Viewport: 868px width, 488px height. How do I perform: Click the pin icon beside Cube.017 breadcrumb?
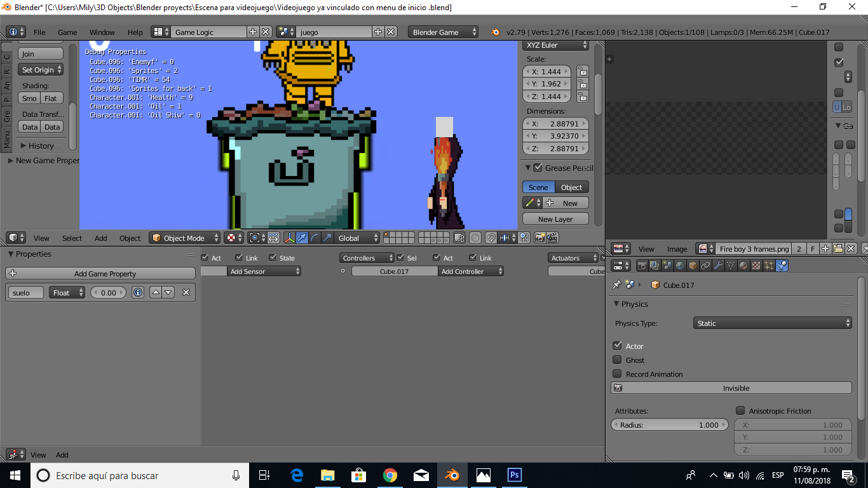[x=616, y=285]
